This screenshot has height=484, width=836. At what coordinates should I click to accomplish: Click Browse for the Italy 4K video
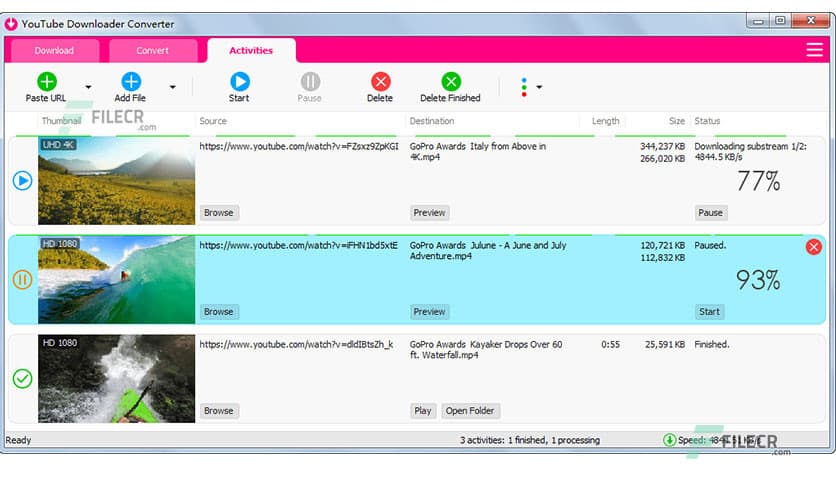click(219, 213)
